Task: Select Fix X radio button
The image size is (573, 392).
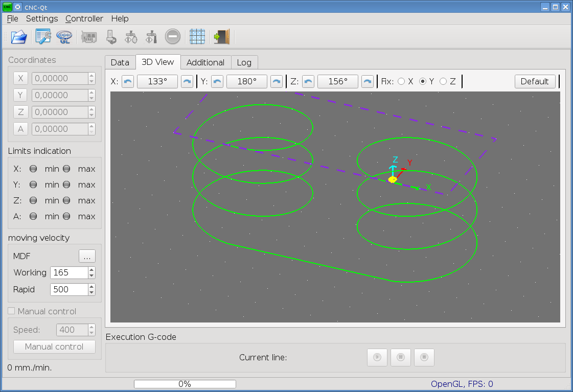Action: [x=401, y=81]
